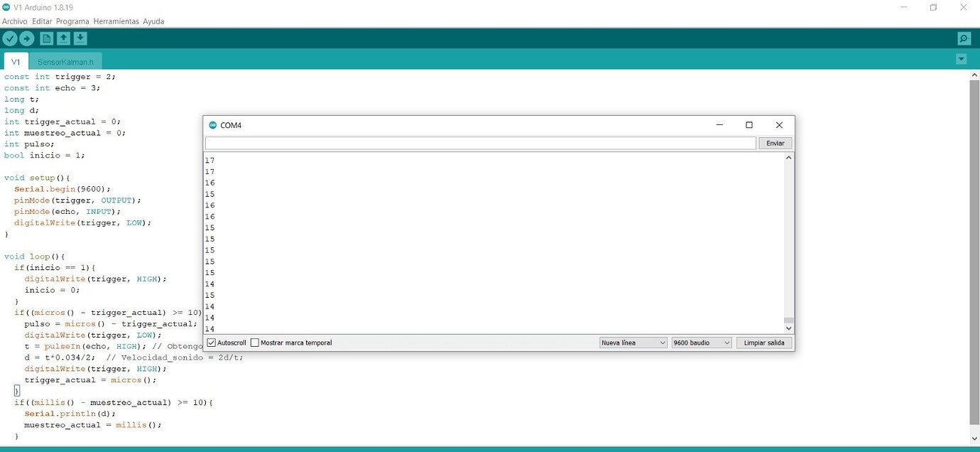Open a sketch with the Open icon

click(x=63, y=38)
